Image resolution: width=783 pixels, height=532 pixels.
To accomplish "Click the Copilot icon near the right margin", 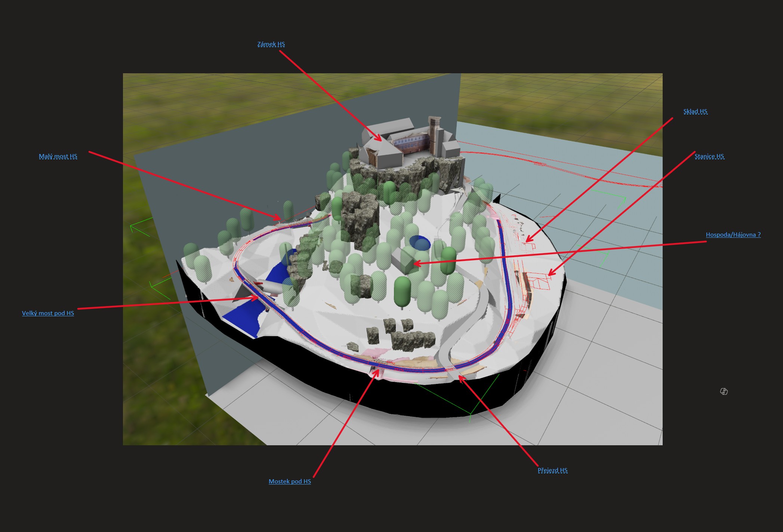I will pyautogui.click(x=724, y=391).
